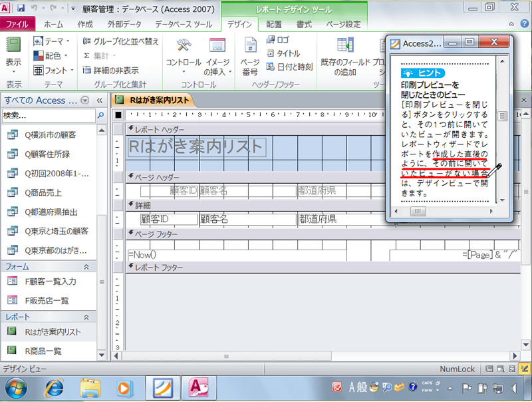Click the 検索 search box in navigation pane
This screenshot has width=532, height=402.
pos(49,115)
